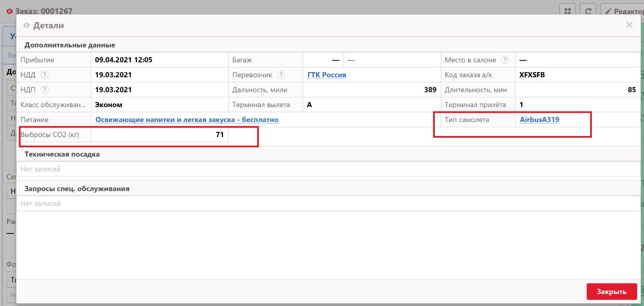Click the question mark beside Перевозчик
The height and width of the screenshot is (306, 644).
281,75
